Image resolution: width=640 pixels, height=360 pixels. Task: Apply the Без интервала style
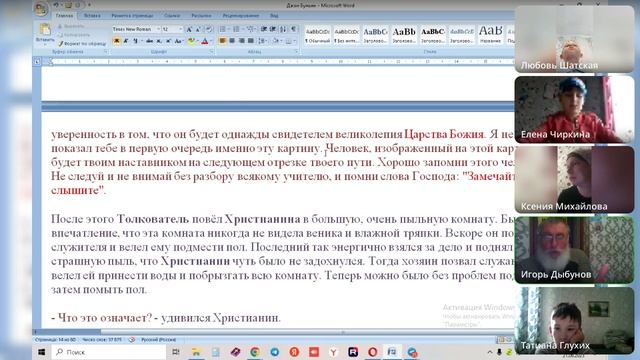[346, 35]
